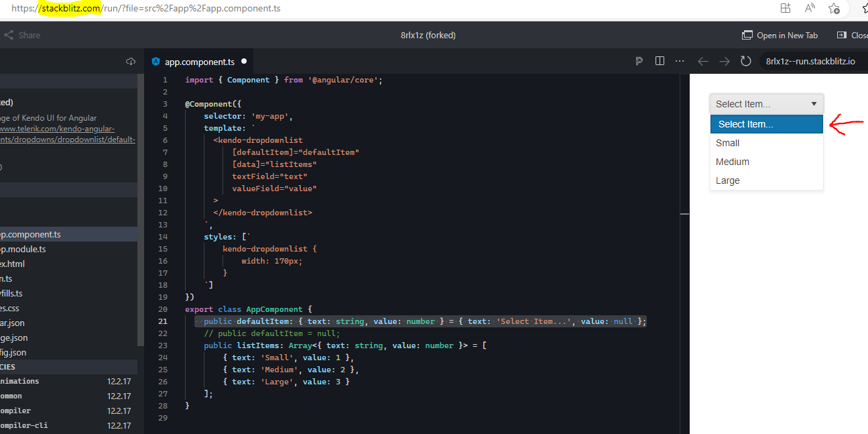Click the unsaved changes dot on app.component.ts tab
Screen dimensions: 868x434
point(244,61)
